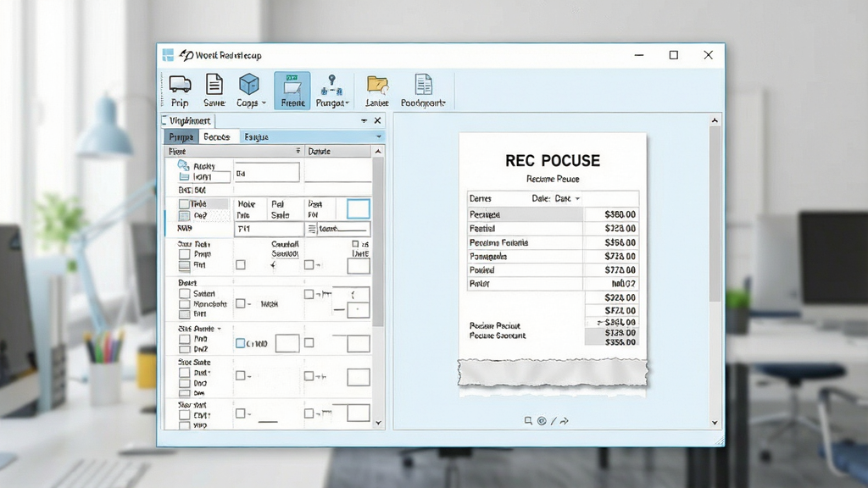Click the property list vertical scrollbar thumb
868x488 pixels.
point(379,241)
